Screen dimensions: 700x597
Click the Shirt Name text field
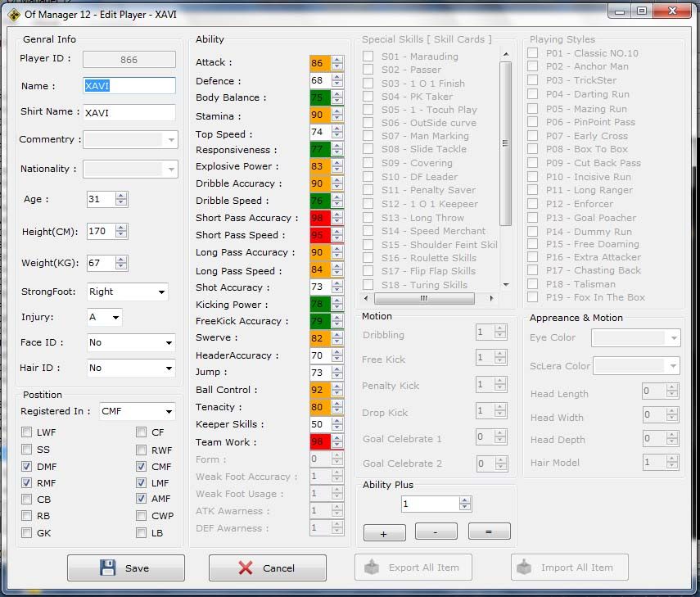click(129, 113)
